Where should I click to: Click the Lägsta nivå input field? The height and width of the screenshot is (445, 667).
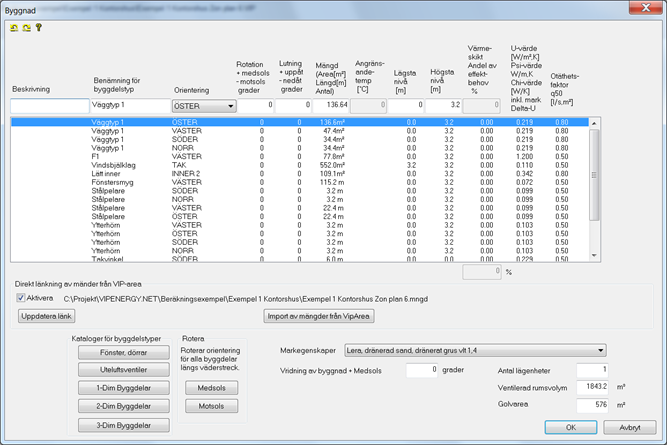[x=406, y=106]
